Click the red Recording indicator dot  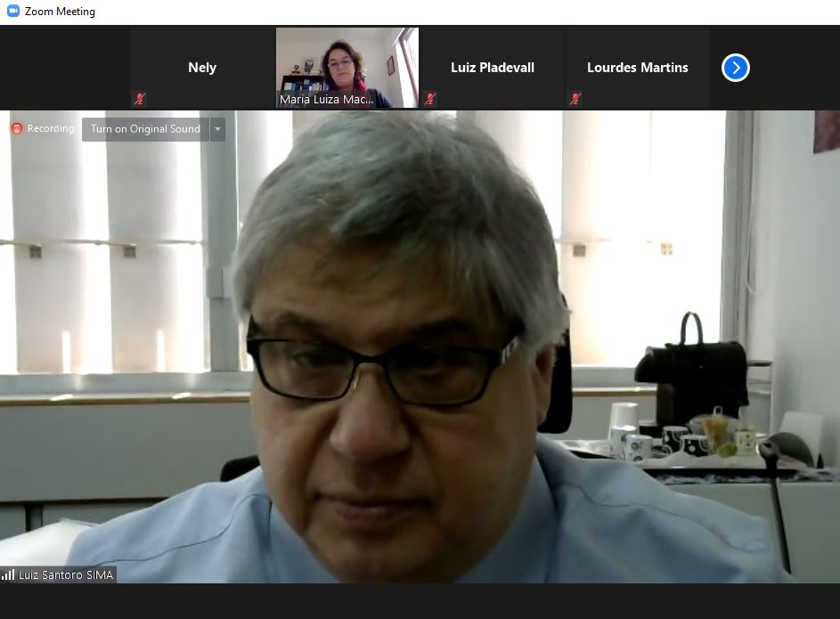point(16,129)
